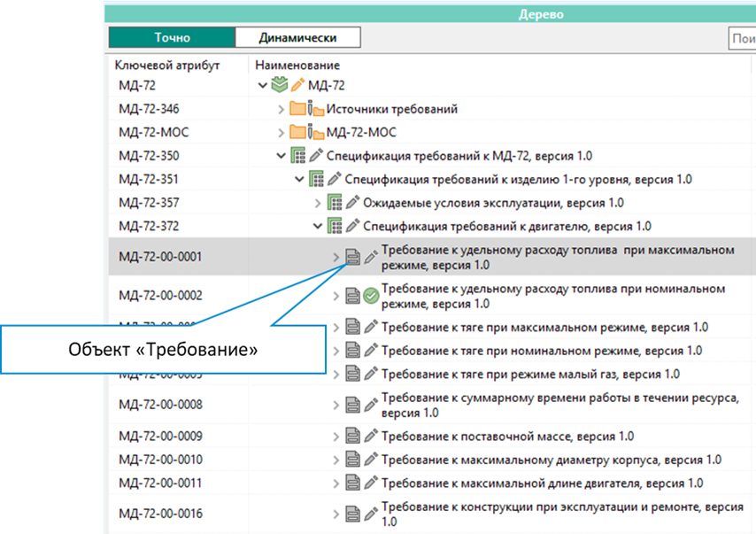Click the Наименование column header
This screenshot has height=534, width=756.
click(x=297, y=66)
